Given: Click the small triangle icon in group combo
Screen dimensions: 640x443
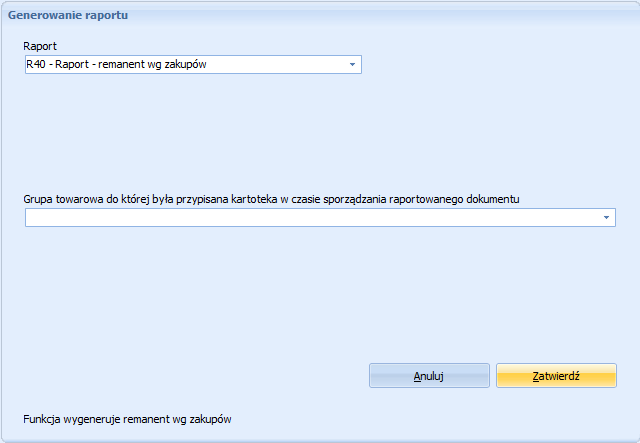Looking at the screenshot, I should coord(606,218).
